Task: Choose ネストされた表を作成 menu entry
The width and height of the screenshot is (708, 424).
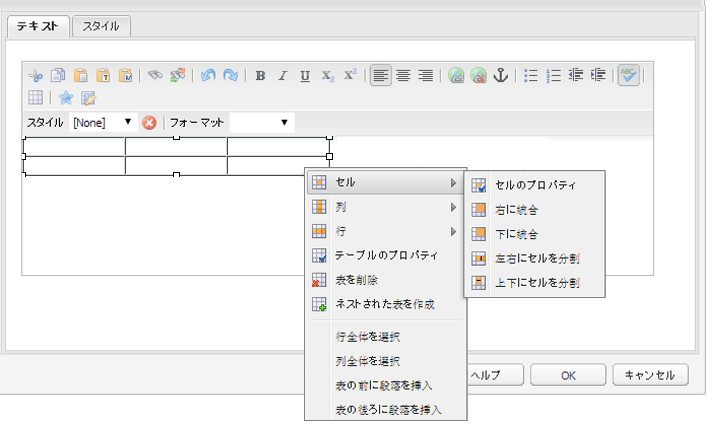Action: (386, 304)
